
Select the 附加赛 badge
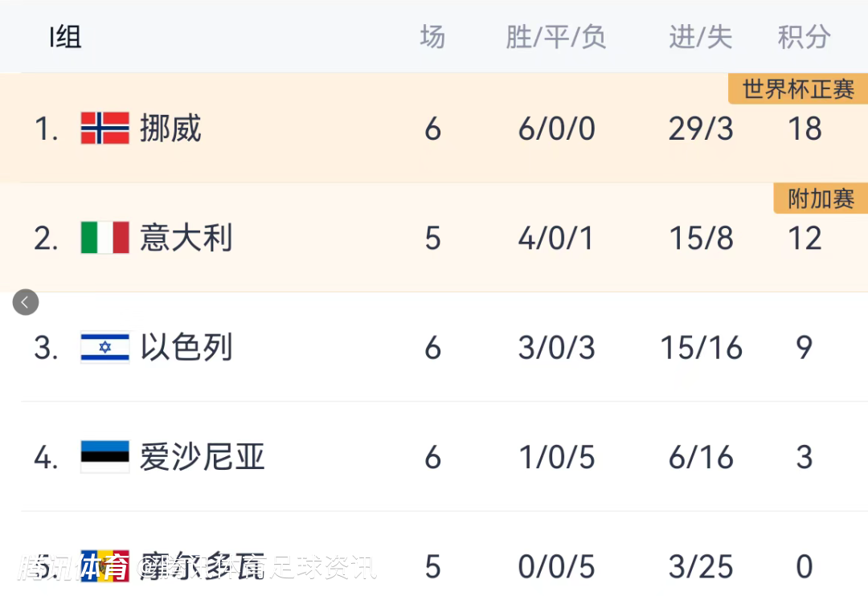(x=820, y=198)
